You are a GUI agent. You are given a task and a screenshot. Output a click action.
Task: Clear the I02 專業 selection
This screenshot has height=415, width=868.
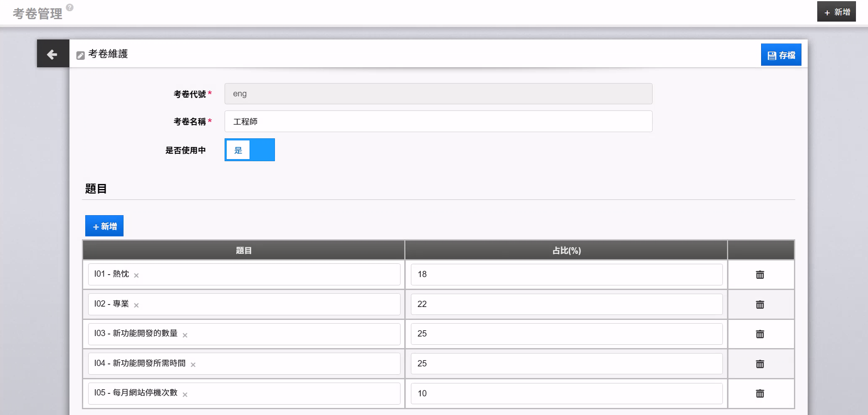point(136,305)
